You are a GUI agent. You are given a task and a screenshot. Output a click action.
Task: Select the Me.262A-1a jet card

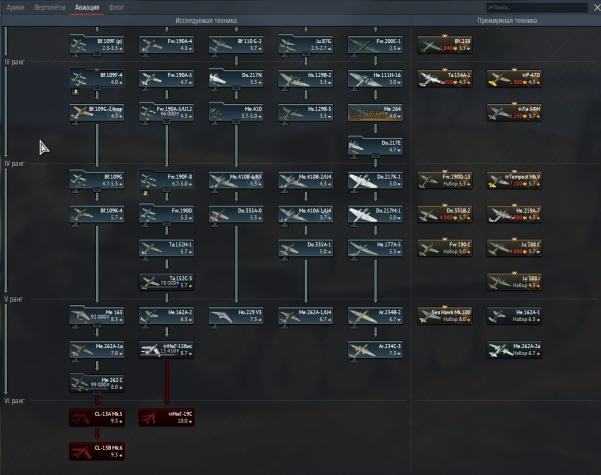[97, 350]
